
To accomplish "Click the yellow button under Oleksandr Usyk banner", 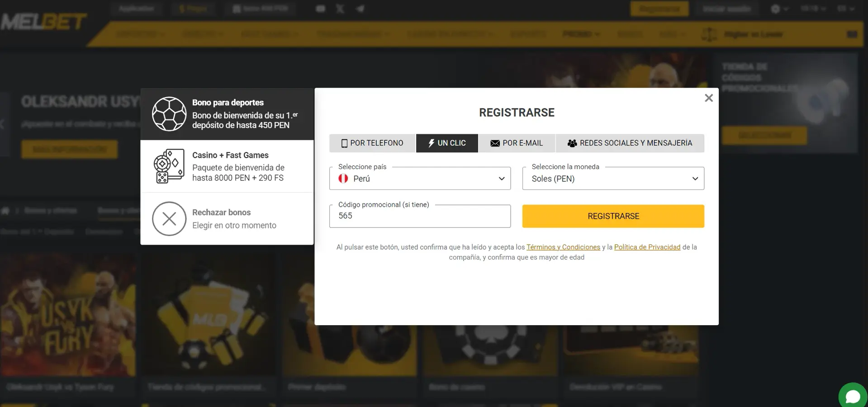I will pyautogui.click(x=70, y=149).
